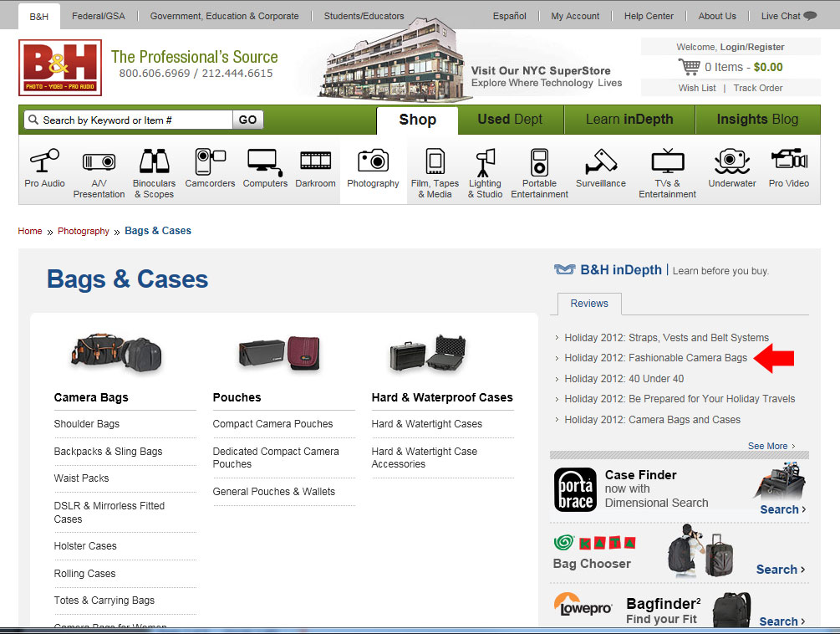Open the Holster Cases link

click(85, 546)
